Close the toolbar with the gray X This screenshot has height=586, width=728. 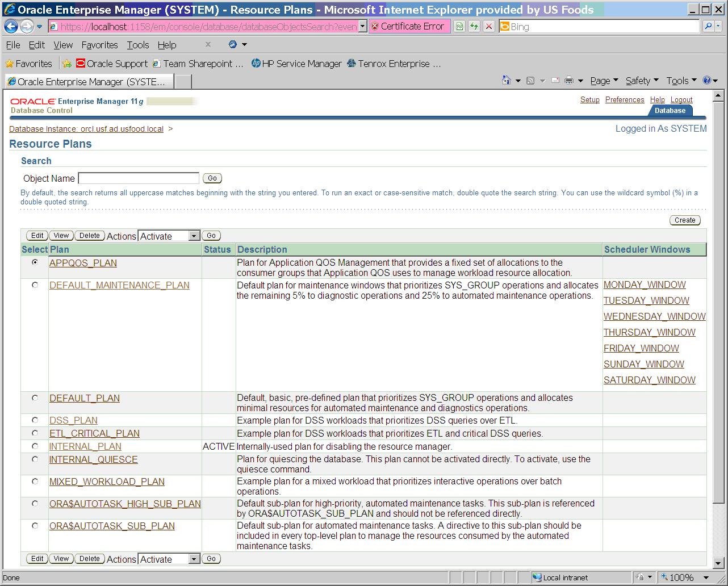pyautogui.click(x=208, y=44)
